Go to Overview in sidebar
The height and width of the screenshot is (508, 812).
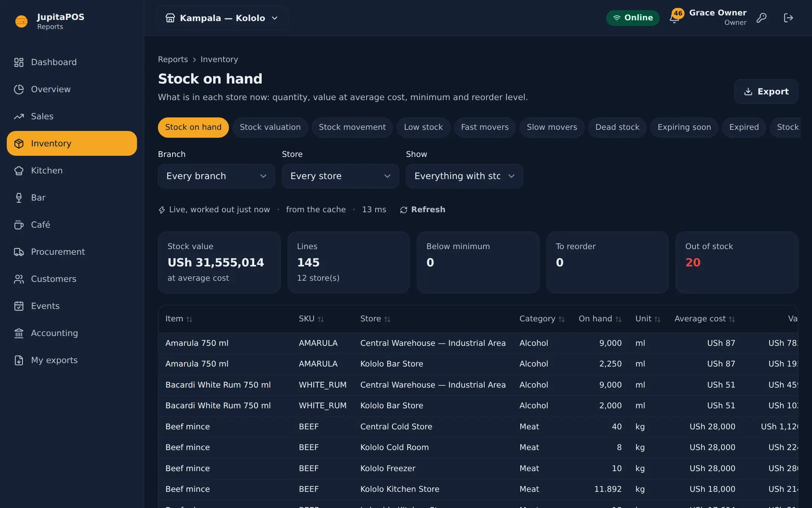pyautogui.click(x=72, y=89)
